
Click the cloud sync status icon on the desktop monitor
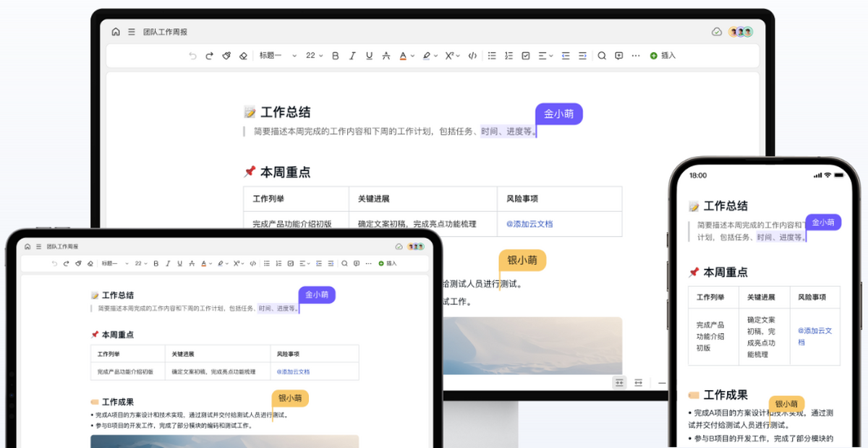click(x=717, y=32)
